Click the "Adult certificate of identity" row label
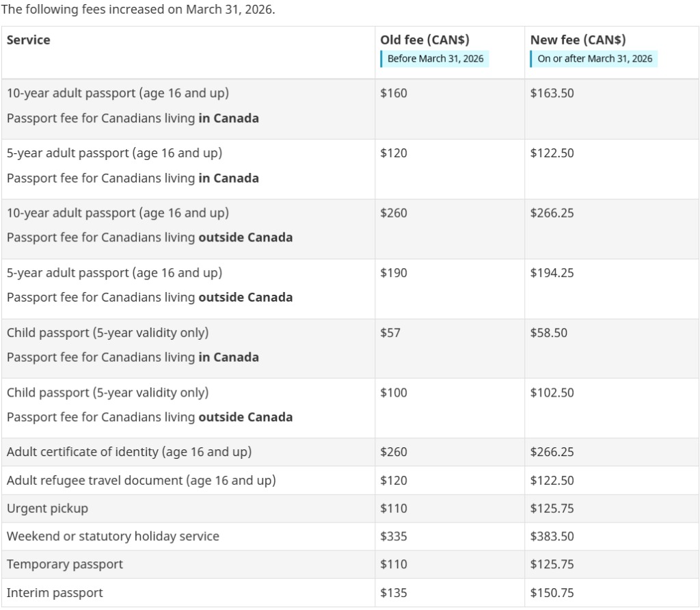 click(x=129, y=452)
